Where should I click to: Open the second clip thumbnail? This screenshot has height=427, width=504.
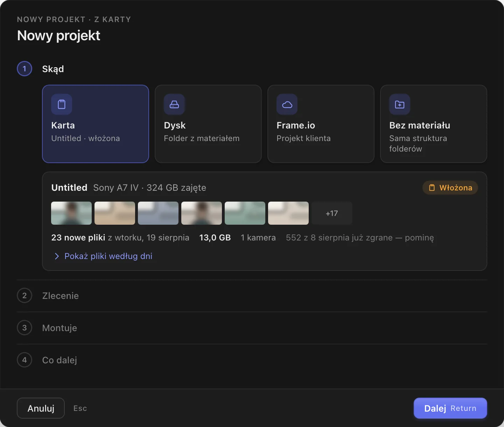(115, 213)
